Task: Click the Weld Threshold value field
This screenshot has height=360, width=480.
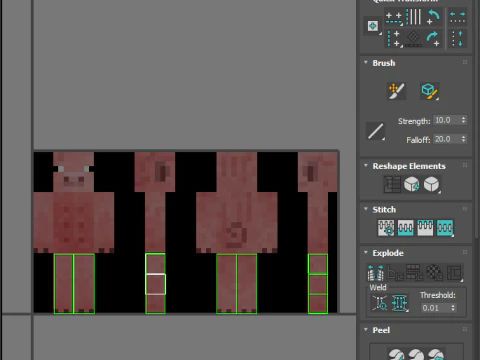Action: [435, 308]
